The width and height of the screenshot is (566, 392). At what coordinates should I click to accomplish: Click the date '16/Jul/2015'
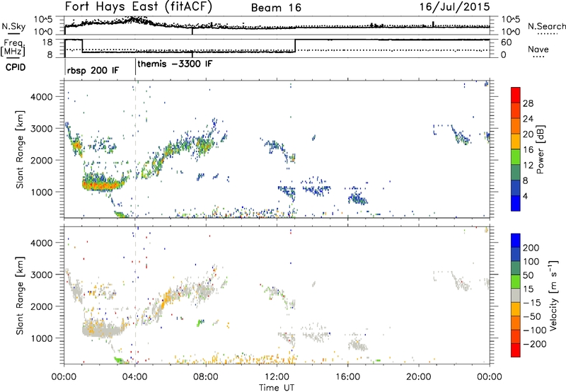[454, 7]
